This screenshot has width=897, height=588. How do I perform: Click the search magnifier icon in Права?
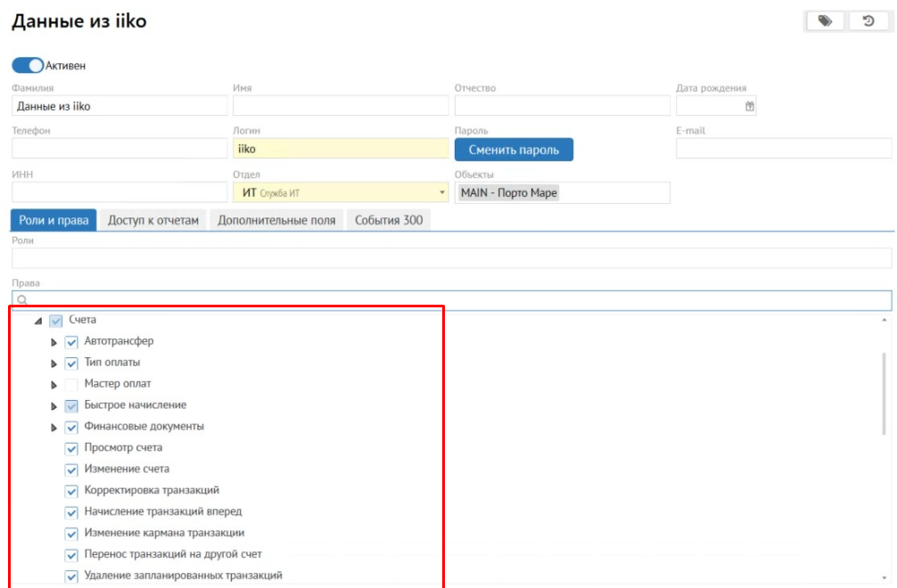(x=22, y=300)
